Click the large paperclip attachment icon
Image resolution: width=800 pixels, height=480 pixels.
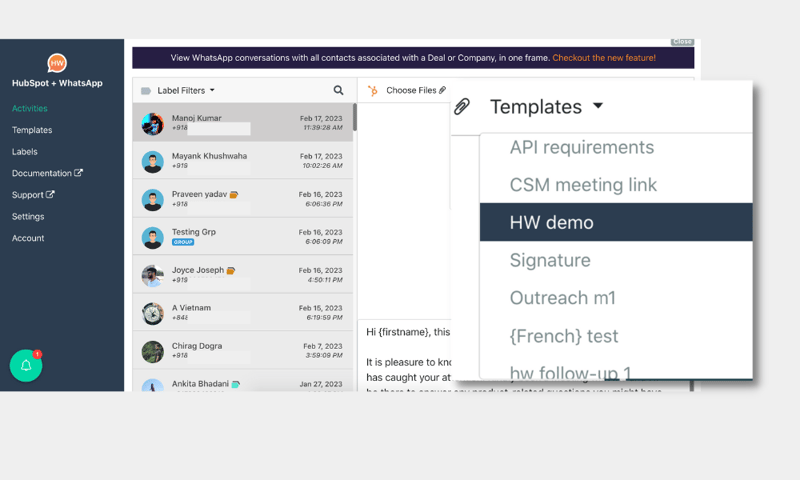click(x=462, y=106)
